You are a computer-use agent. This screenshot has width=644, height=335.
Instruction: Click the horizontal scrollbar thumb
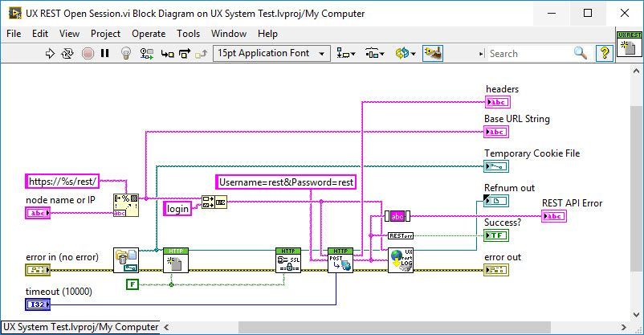pos(394,328)
